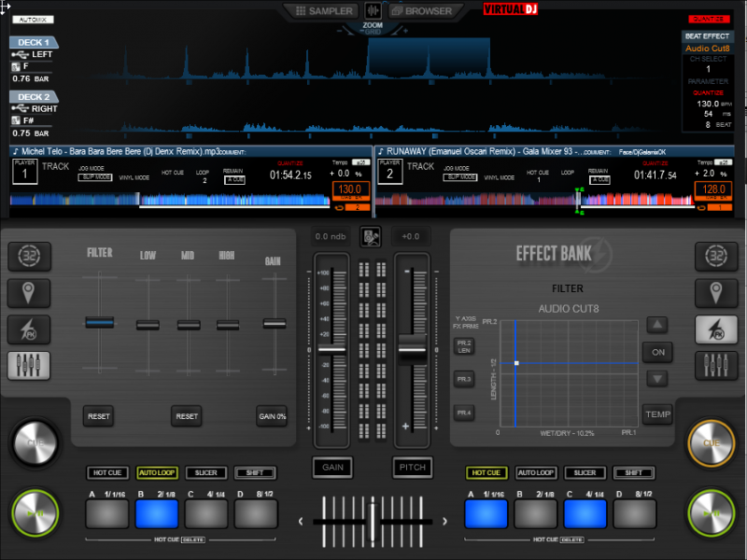
Task: Click Player 2's orange 128.0 BPM box
Action: (x=713, y=190)
